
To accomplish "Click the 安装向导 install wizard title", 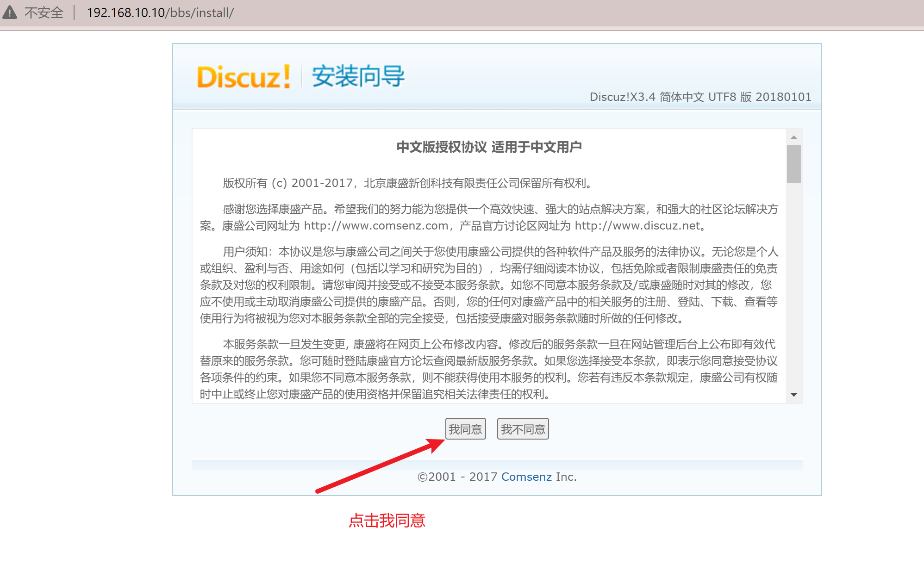I will [358, 76].
